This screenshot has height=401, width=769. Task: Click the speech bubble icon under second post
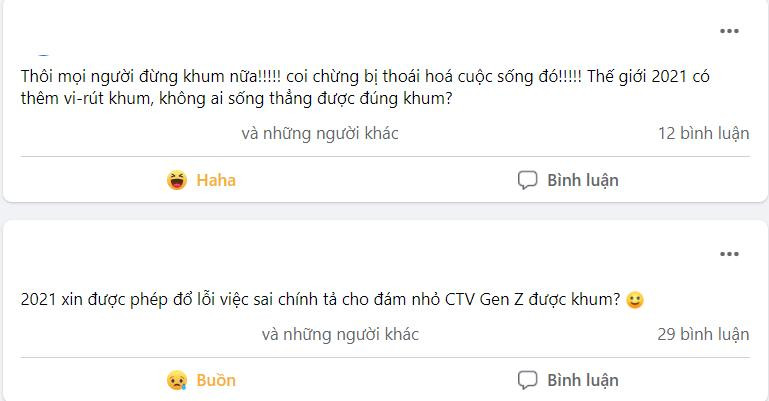(x=527, y=380)
